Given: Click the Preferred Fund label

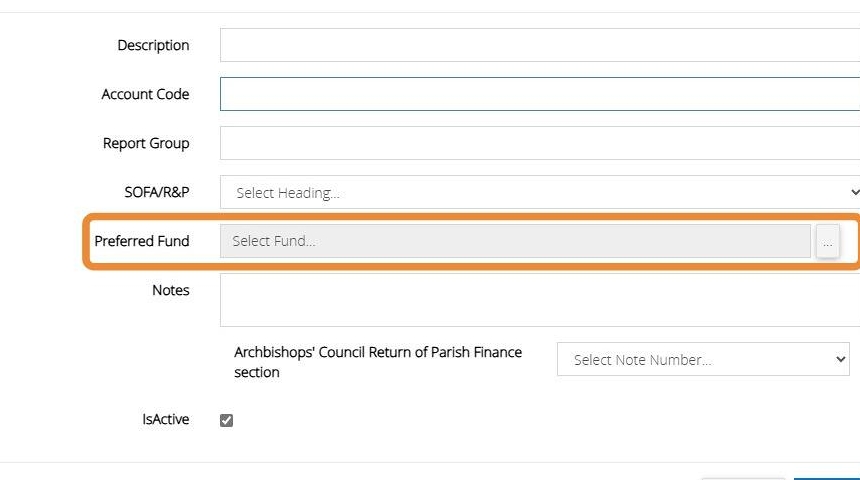Looking at the screenshot, I should coord(142,241).
